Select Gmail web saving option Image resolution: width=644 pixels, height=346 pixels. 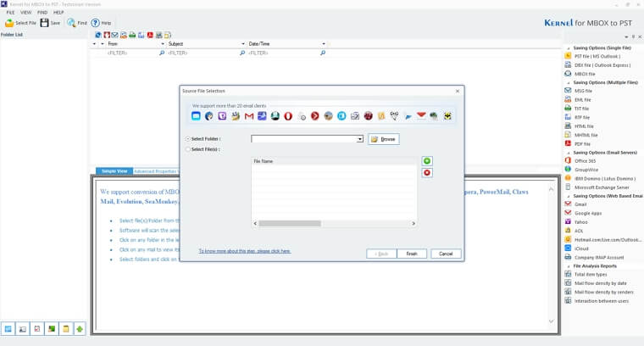(576, 204)
